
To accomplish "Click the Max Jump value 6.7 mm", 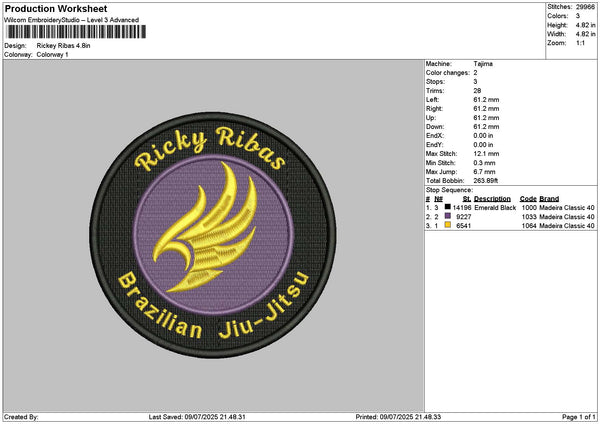I will (484, 172).
